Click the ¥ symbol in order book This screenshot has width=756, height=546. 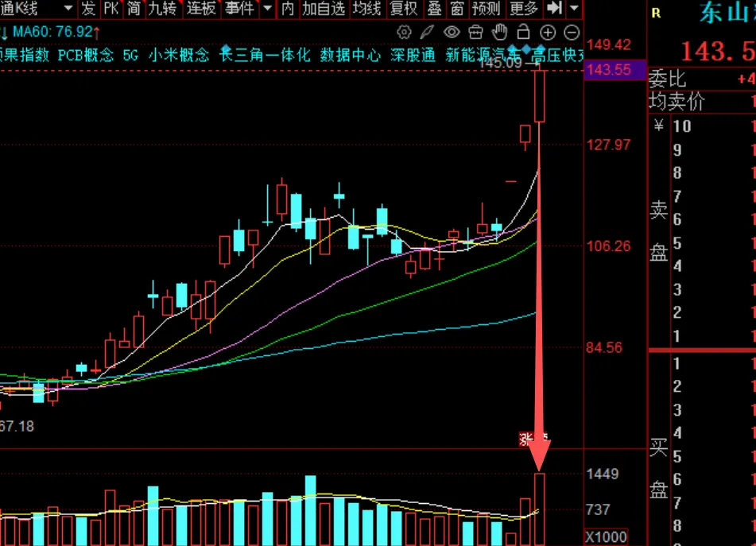click(x=658, y=126)
